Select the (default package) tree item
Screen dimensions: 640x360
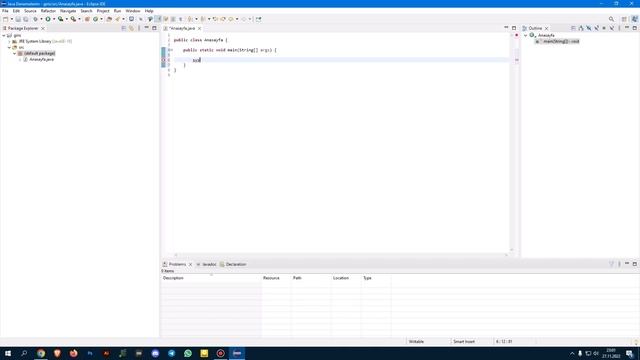click(39, 53)
